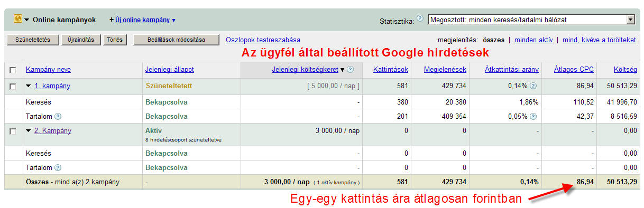Click the 1 aktív kampány note in totals
The width and height of the screenshot is (644, 208).
336,183
